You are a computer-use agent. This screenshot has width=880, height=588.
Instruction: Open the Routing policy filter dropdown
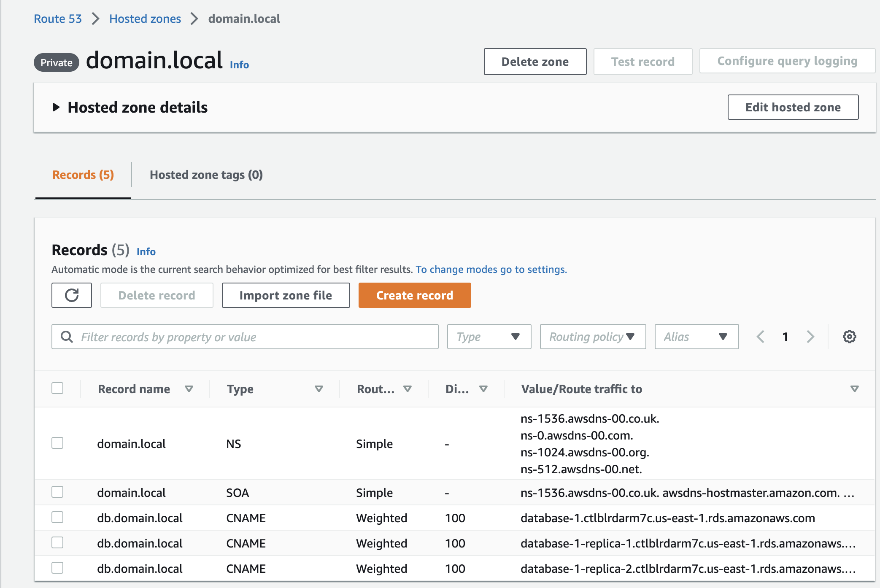(x=592, y=337)
